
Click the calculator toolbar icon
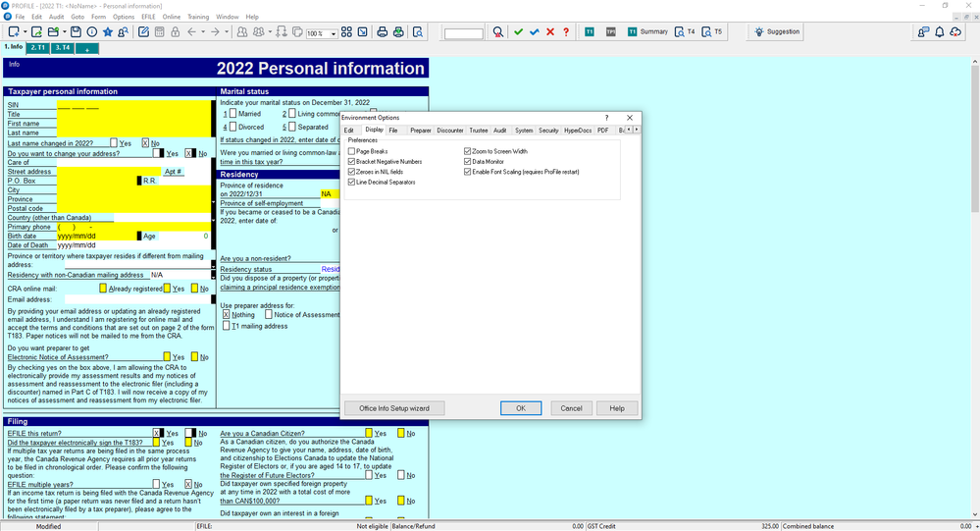pyautogui.click(x=159, y=31)
